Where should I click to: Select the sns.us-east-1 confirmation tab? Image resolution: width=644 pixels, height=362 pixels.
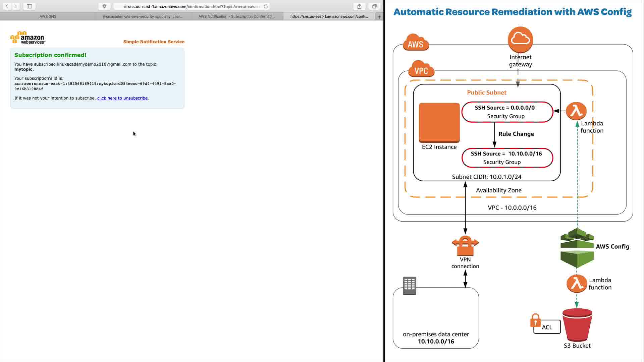click(x=329, y=16)
